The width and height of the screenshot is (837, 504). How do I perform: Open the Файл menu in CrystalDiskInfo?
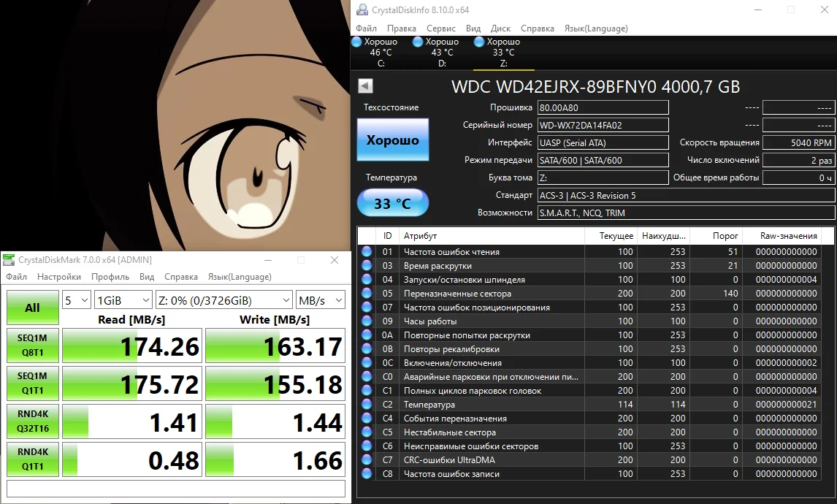coord(366,28)
